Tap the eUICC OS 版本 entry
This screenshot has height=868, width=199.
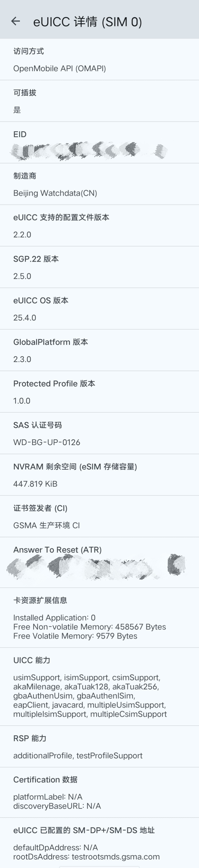(99, 309)
